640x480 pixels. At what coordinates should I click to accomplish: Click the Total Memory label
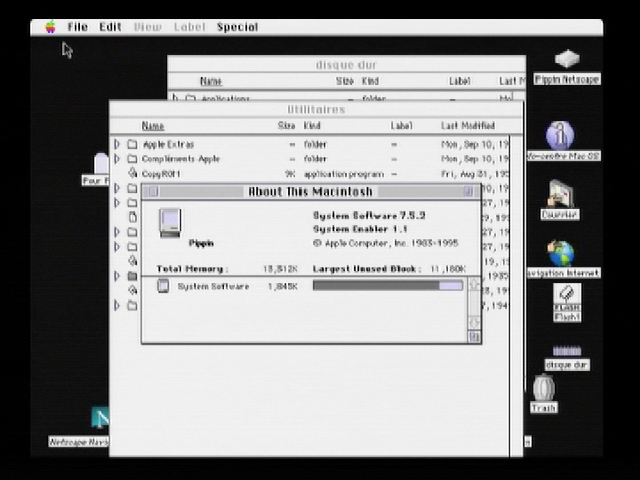pyautogui.click(x=192, y=269)
